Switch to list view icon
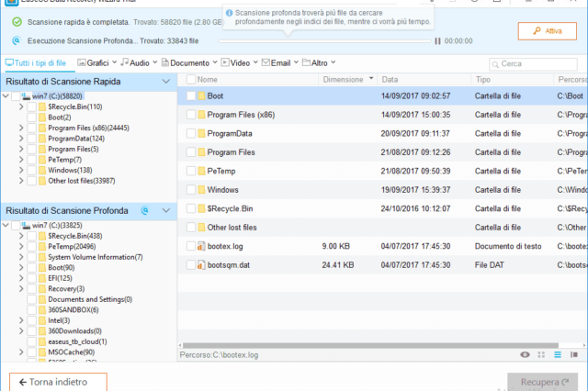Viewport: 588px width, 391px height. (558, 354)
